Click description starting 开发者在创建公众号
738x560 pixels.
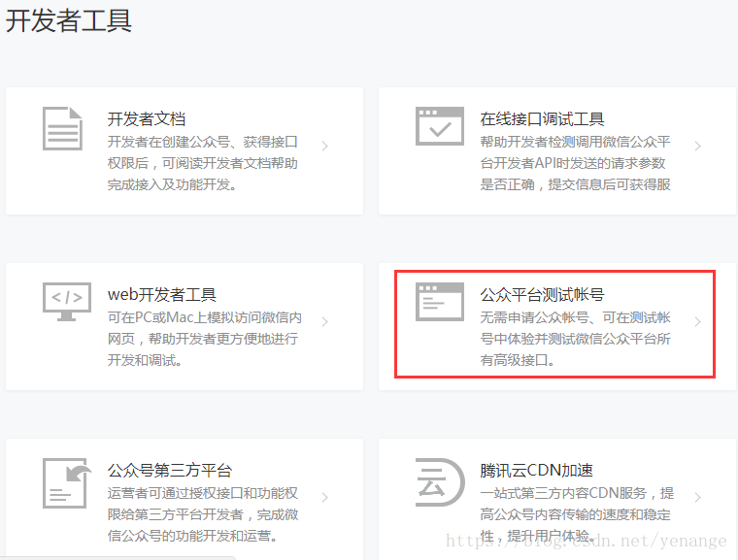pos(202,163)
